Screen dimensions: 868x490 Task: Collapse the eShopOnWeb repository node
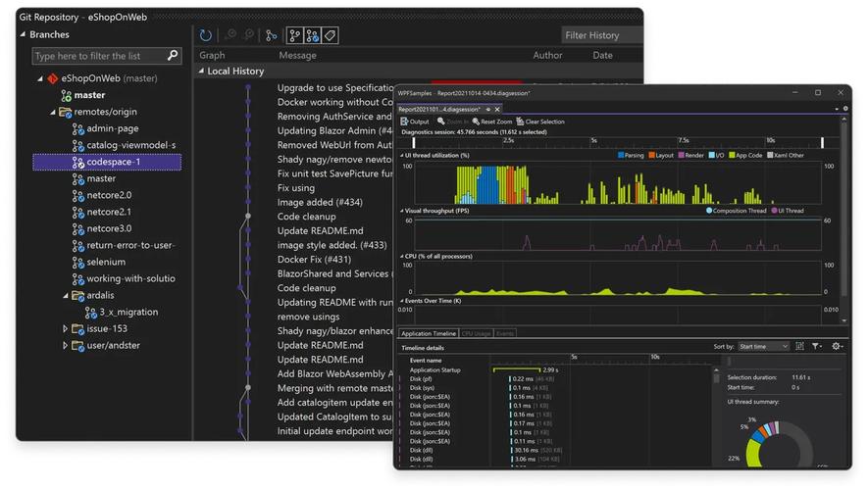pos(40,78)
